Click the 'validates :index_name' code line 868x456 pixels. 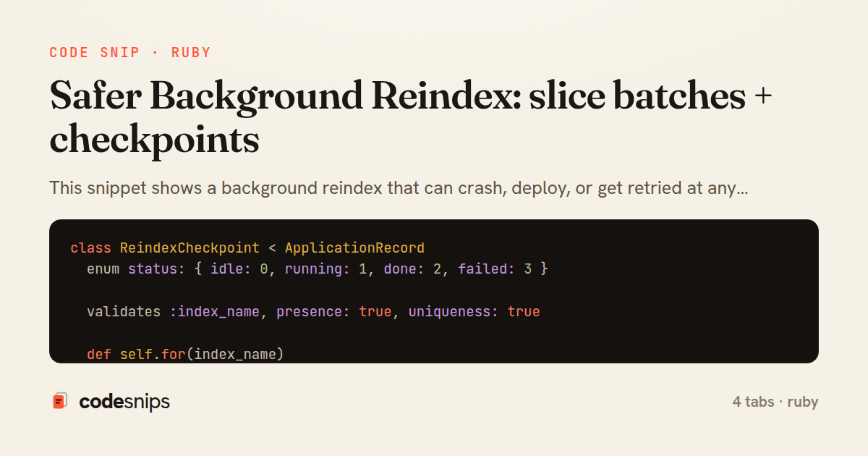click(313, 312)
